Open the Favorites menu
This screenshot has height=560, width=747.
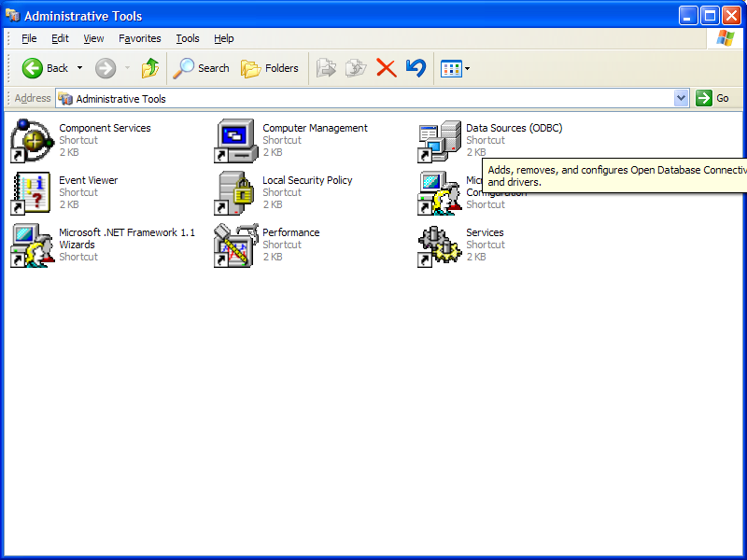[x=139, y=38]
